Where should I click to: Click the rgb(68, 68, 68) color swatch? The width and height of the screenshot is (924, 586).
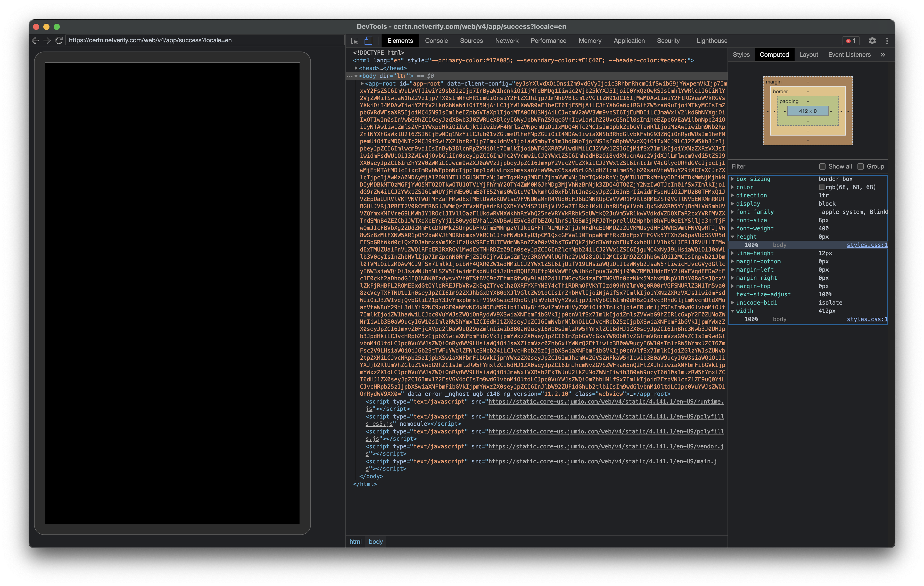[822, 188]
